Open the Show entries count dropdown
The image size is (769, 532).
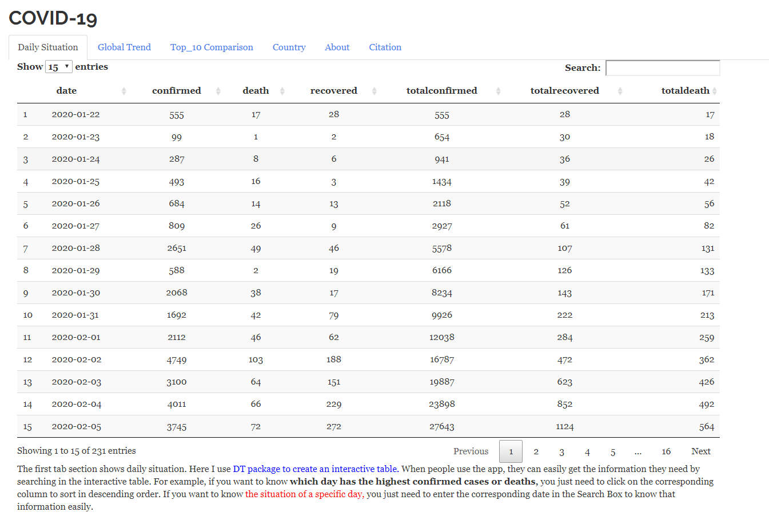pyautogui.click(x=59, y=67)
